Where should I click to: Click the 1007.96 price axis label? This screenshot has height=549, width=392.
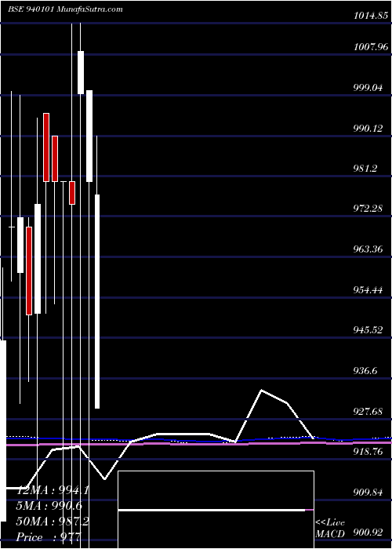[371, 46]
